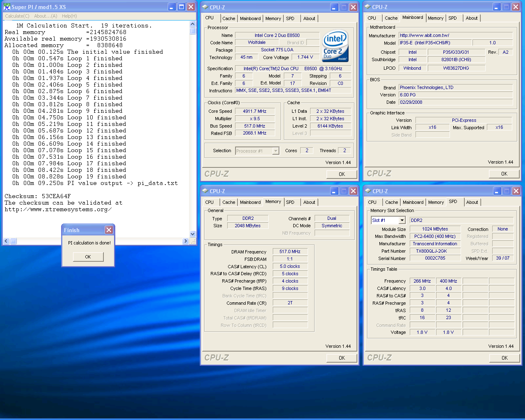This screenshot has height=420, width=525.
Task: Click the mainboard model IP35-E field
Action: [434, 43]
